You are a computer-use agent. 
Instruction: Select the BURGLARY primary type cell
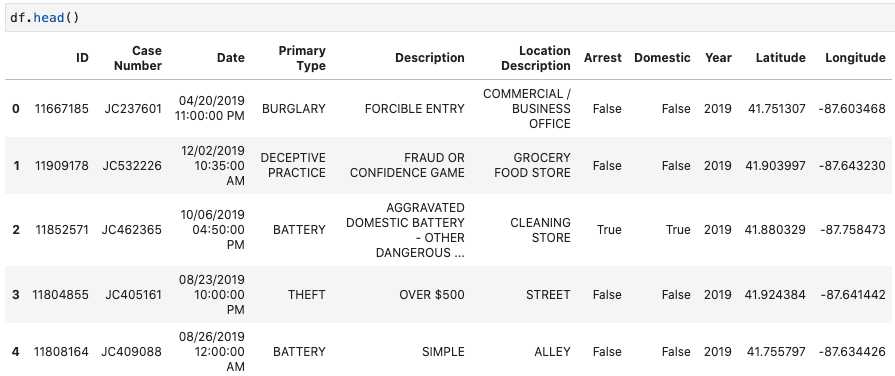293,108
